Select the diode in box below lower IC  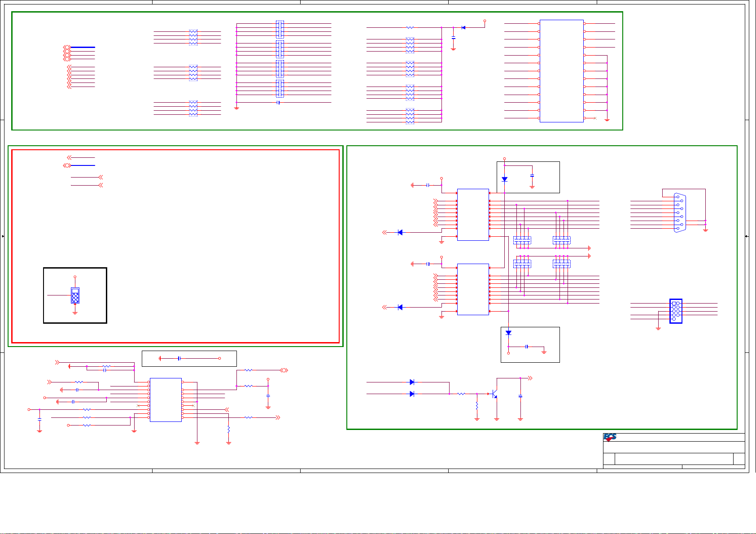tap(508, 333)
